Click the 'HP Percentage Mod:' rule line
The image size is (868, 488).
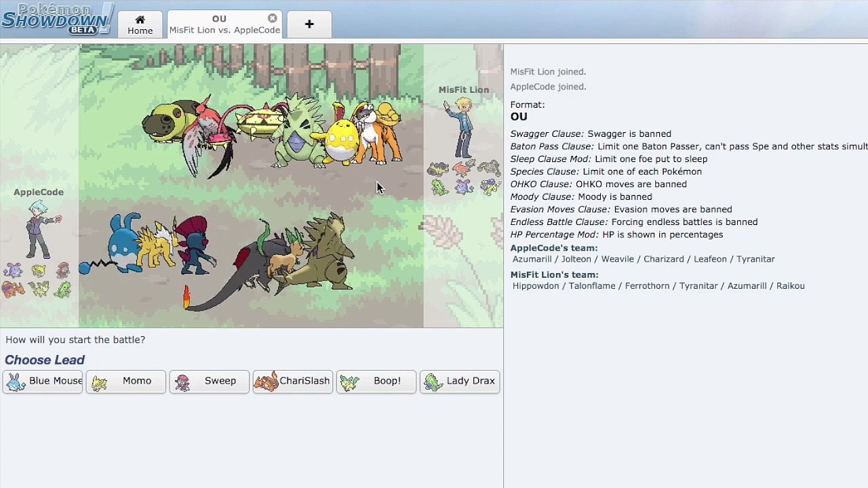click(x=616, y=235)
